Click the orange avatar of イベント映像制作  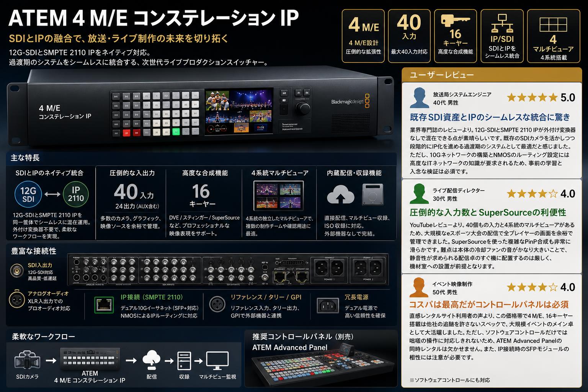click(x=419, y=287)
